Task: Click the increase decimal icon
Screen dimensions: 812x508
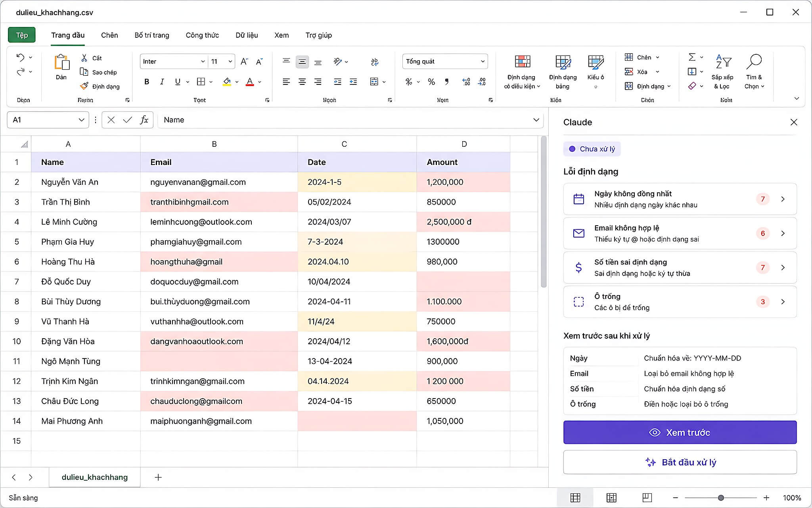Action: pos(466,82)
